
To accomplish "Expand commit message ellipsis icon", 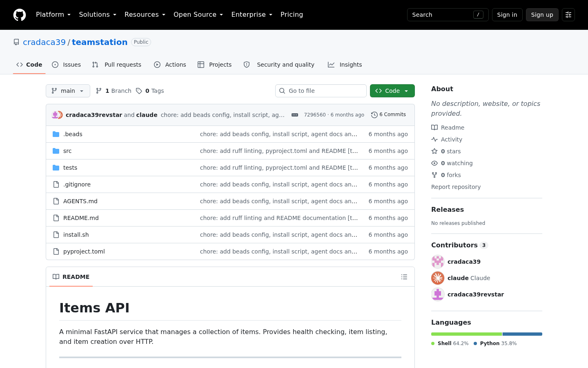I will pyautogui.click(x=295, y=115).
